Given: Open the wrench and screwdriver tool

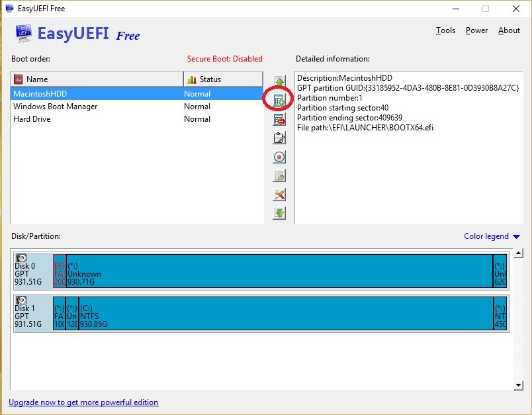Looking at the screenshot, I should pyautogui.click(x=279, y=195).
